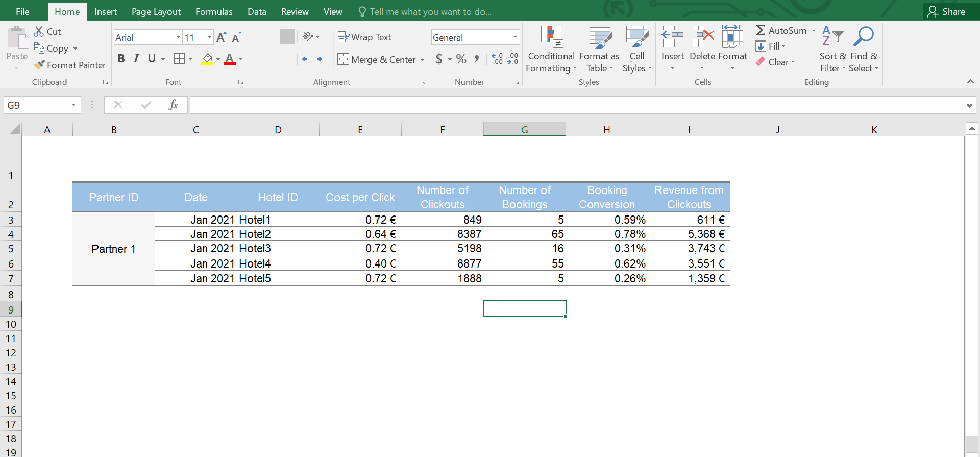The width and height of the screenshot is (980, 457).
Task: Decrease font size with the small A
Action: pos(236,37)
